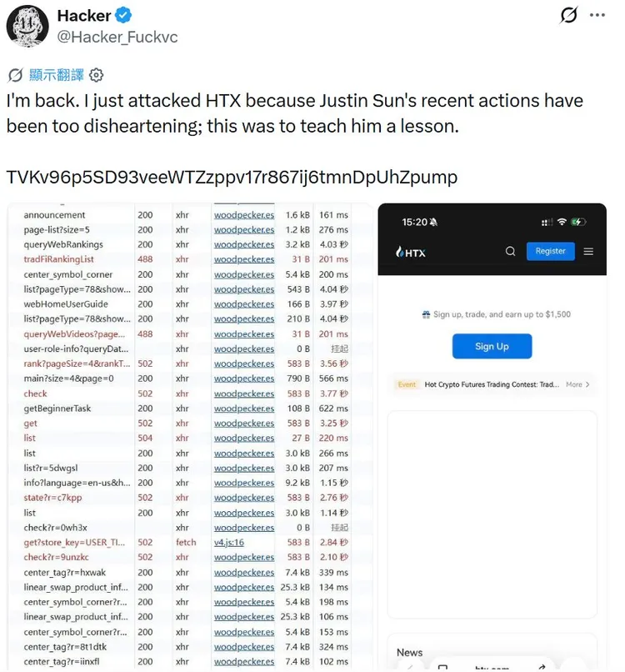The width and height of the screenshot is (625, 672).
Task: Click the HTX search magnifier icon
Action: pos(510,251)
